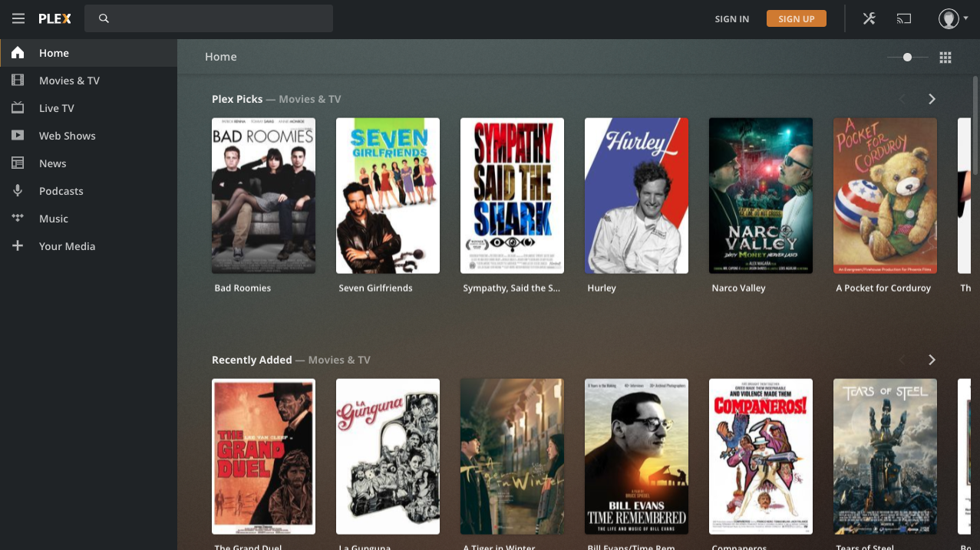Image resolution: width=980 pixels, height=550 pixels.
Task: Click the orange SIGN UP button
Action: pos(796,18)
